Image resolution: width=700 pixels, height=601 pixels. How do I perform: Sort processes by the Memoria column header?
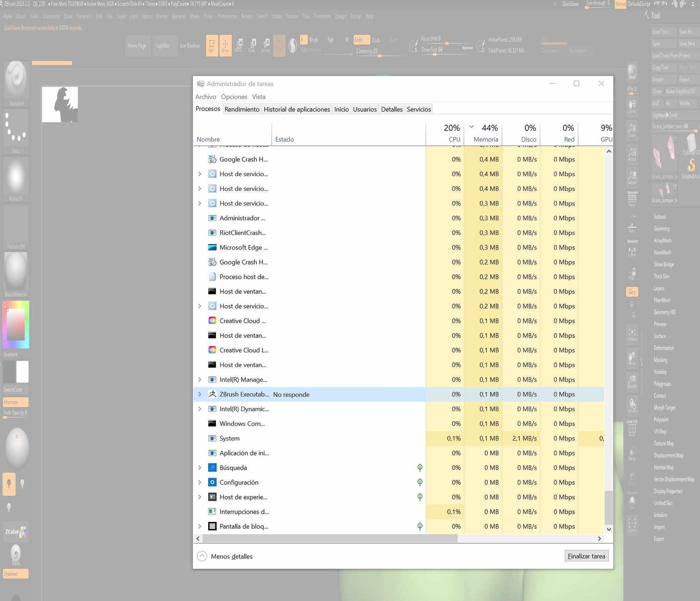[x=485, y=139]
